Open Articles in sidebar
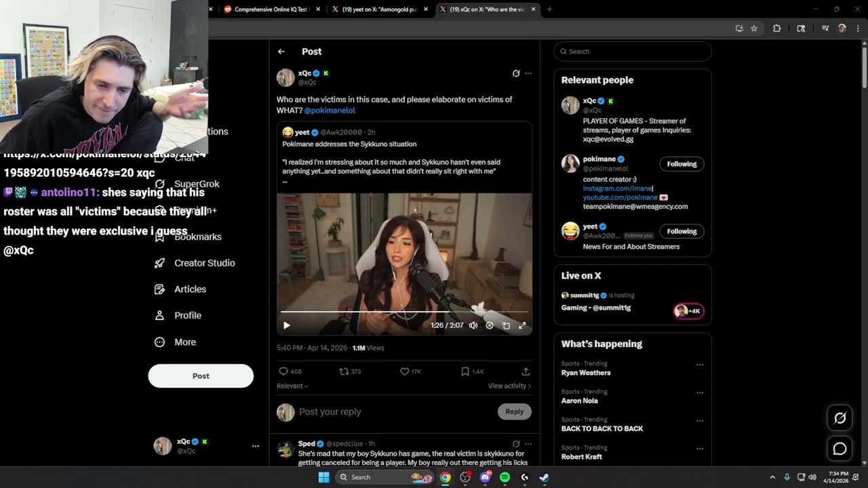This screenshot has width=868, height=488. click(x=181, y=289)
